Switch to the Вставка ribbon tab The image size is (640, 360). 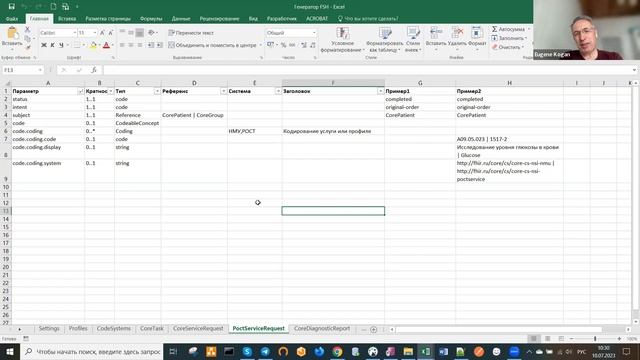67,19
